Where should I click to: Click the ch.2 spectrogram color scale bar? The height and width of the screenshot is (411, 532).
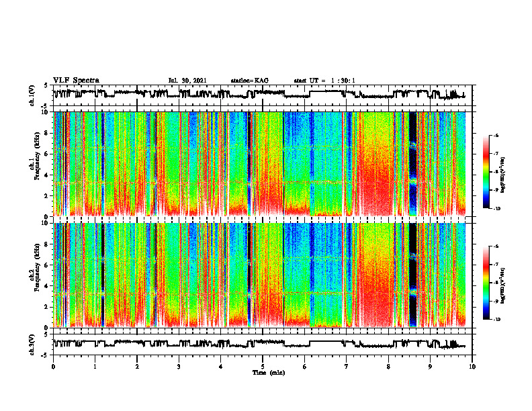click(486, 283)
